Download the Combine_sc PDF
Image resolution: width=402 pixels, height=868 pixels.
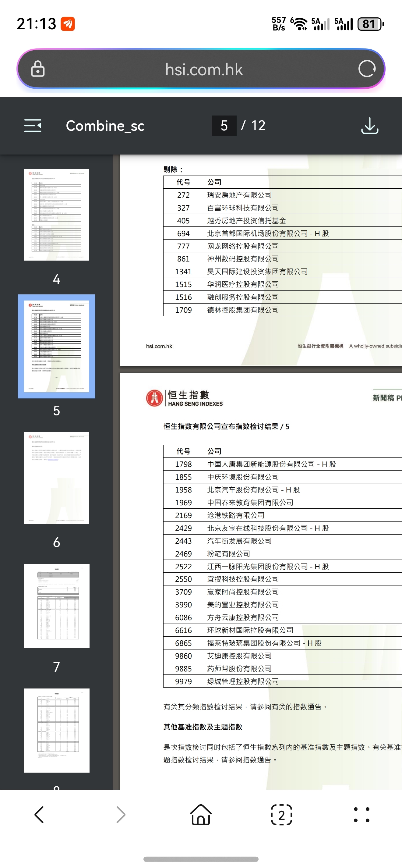[x=370, y=126]
